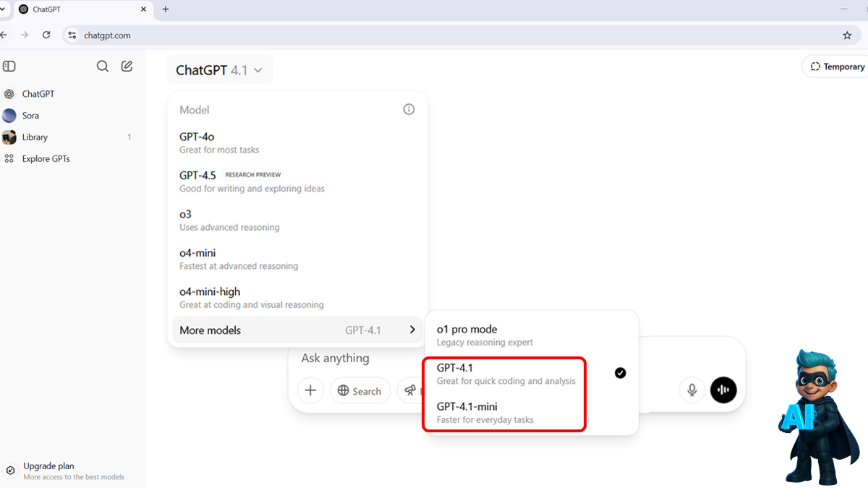Toggle the sidebar open or closed
This screenshot has height=488, width=868.
click(x=9, y=67)
